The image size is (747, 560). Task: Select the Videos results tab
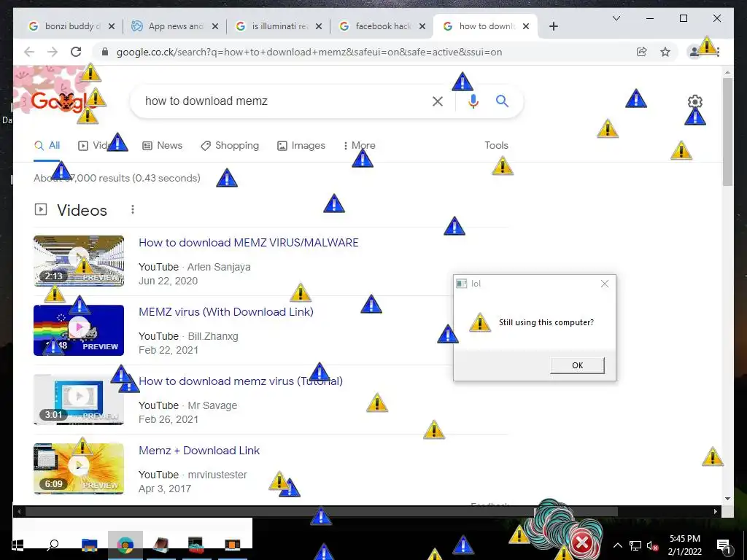pos(99,145)
